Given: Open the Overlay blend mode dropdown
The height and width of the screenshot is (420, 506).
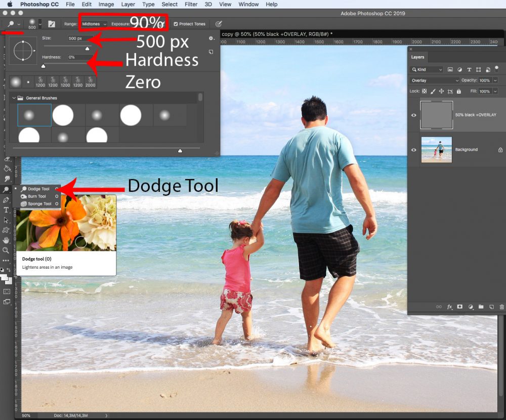Looking at the screenshot, I should click(434, 80).
